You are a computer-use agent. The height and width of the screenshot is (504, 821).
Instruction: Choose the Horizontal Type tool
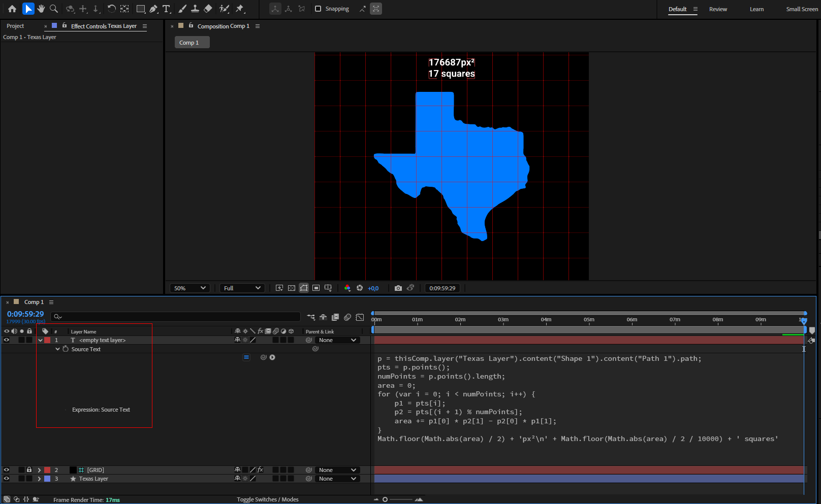tap(166, 9)
